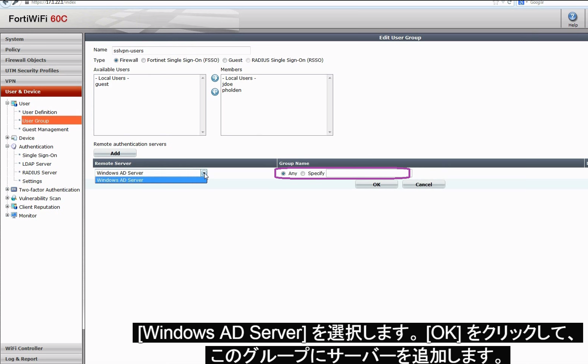The height and width of the screenshot is (364, 588).
Task: Remove member using the left arrow icon
Action: coord(215,92)
